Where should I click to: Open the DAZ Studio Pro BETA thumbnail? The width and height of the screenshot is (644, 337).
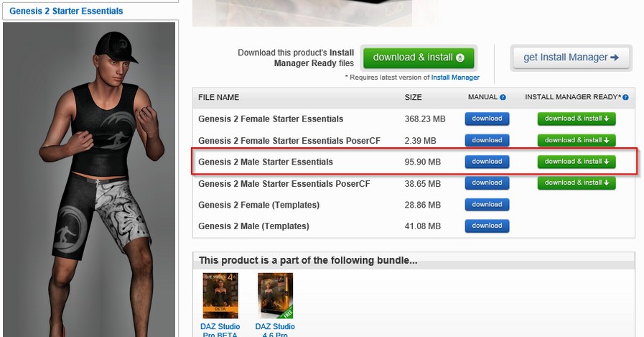click(220, 295)
